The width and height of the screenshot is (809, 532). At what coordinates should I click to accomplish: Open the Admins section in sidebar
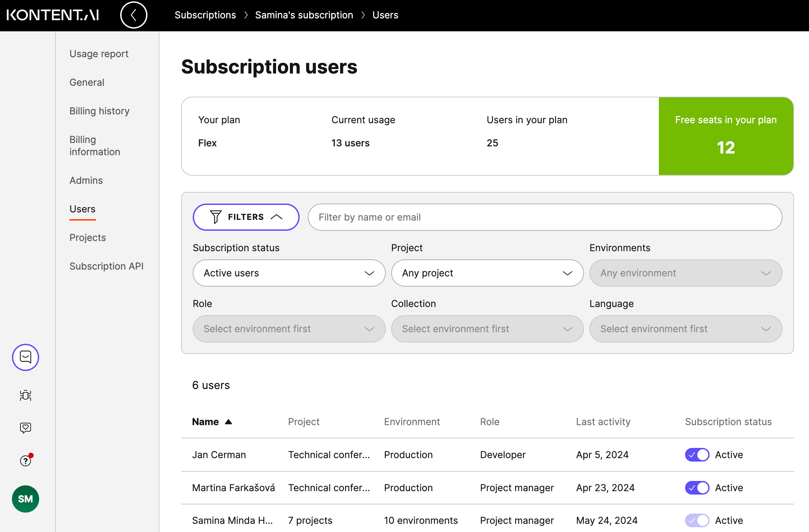tap(86, 180)
